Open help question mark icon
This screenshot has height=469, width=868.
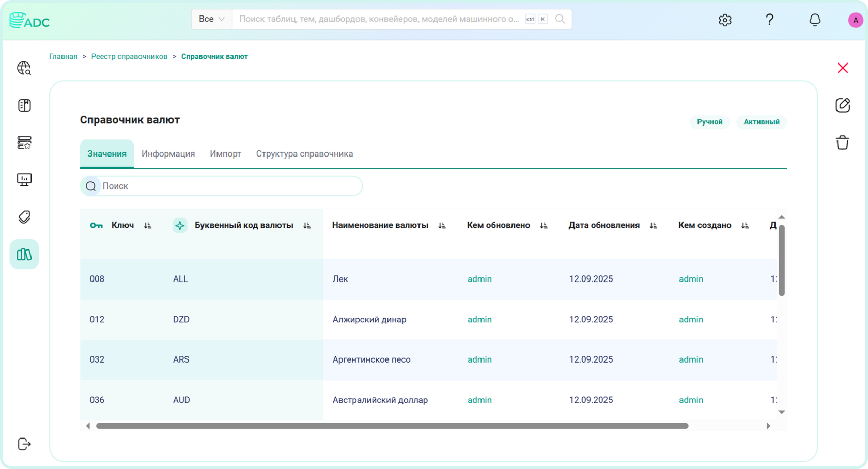tap(769, 20)
